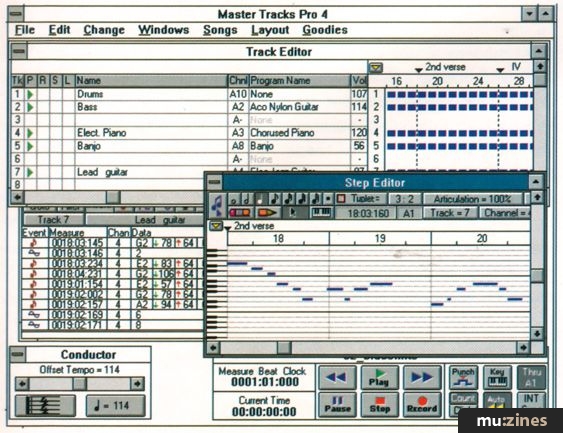Viewport: 563px width, 433px height.
Task: Click the Step Editor horizontal scrollbar thumb
Action: point(284,348)
